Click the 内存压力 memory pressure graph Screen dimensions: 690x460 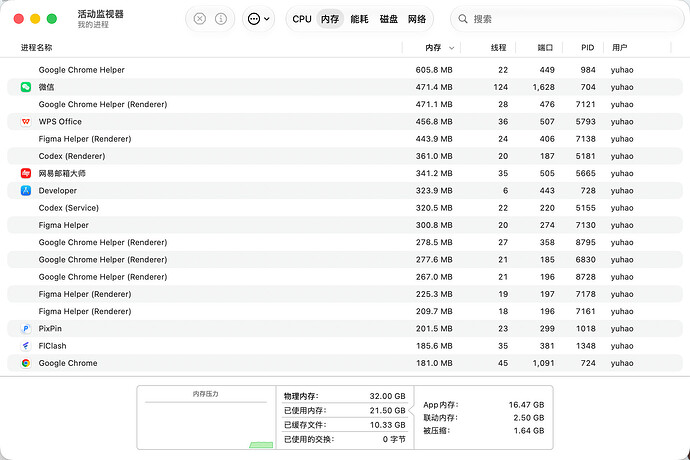206,418
